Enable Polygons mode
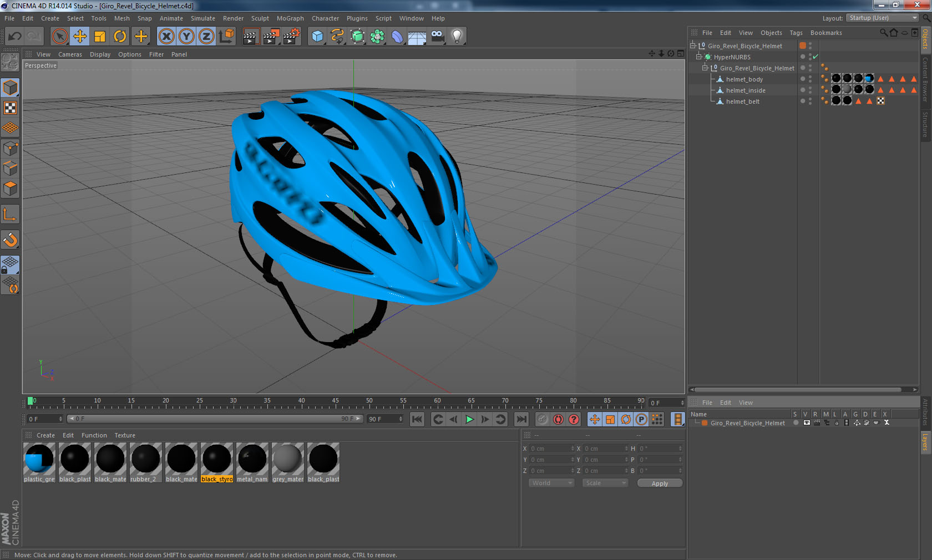932x560 pixels. coord(11,189)
